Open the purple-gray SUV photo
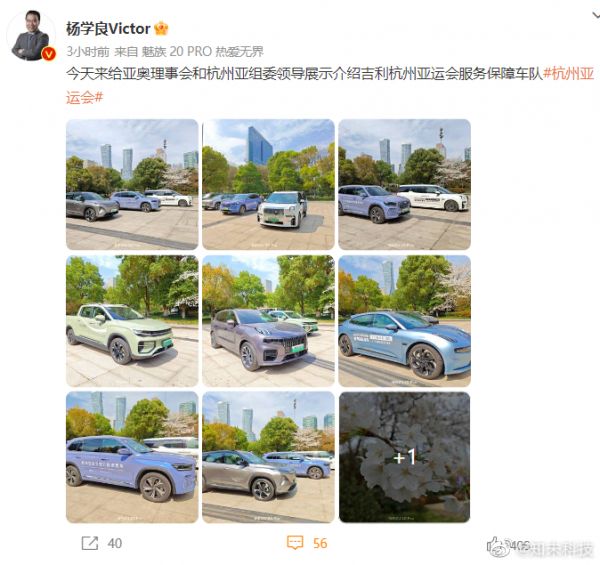 268,321
